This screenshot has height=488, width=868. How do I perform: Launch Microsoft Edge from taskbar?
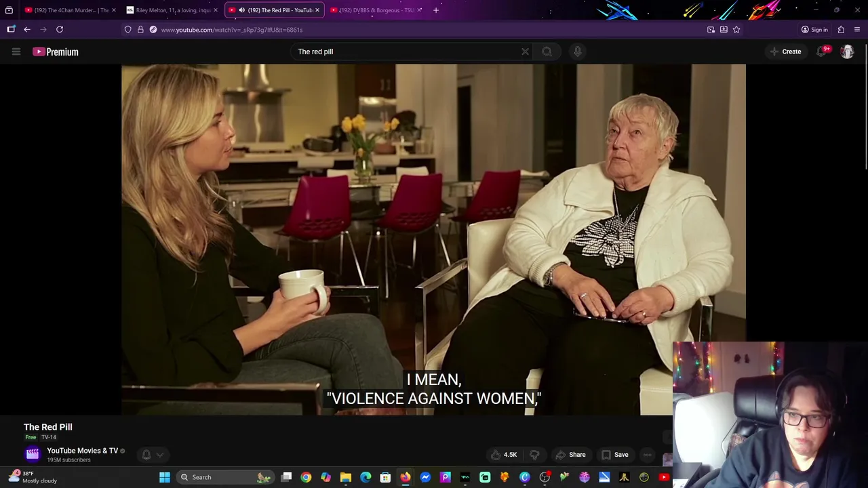click(x=366, y=477)
